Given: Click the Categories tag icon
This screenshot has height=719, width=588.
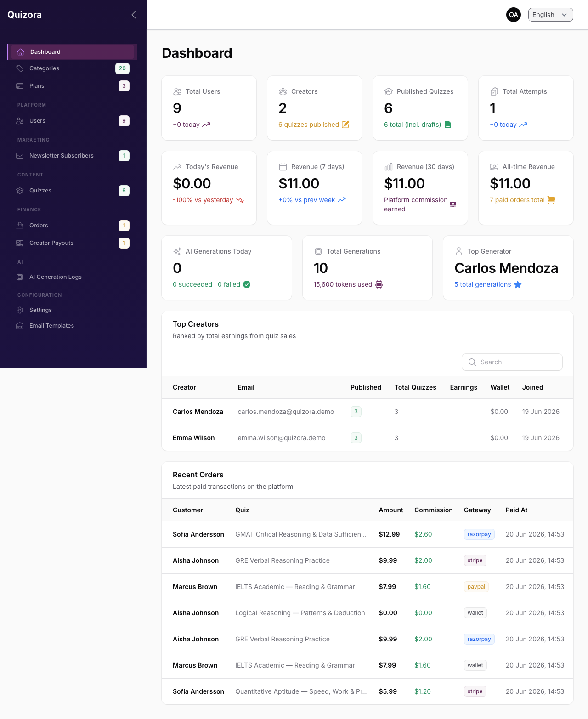Looking at the screenshot, I should (x=20, y=68).
